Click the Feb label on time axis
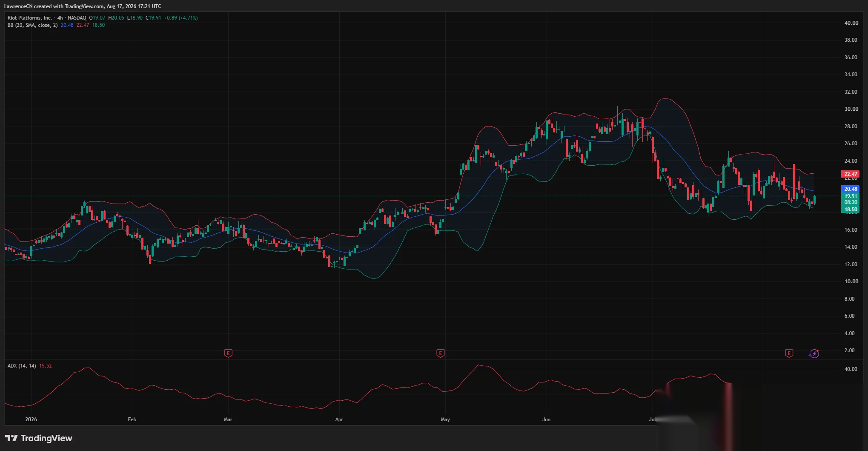The width and height of the screenshot is (868, 451). pos(132,419)
